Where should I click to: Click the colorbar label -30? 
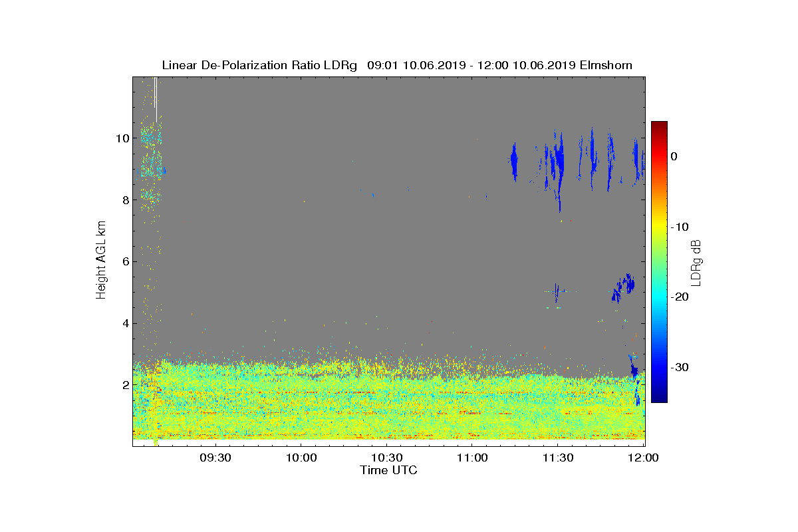click(x=679, y=368)
